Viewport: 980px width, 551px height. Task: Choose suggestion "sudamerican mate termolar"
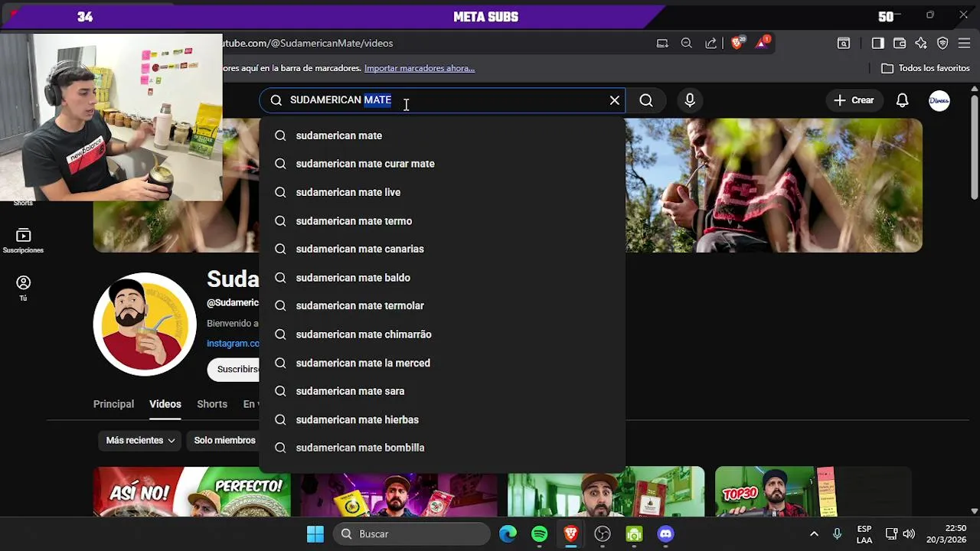tap(442, 305)
